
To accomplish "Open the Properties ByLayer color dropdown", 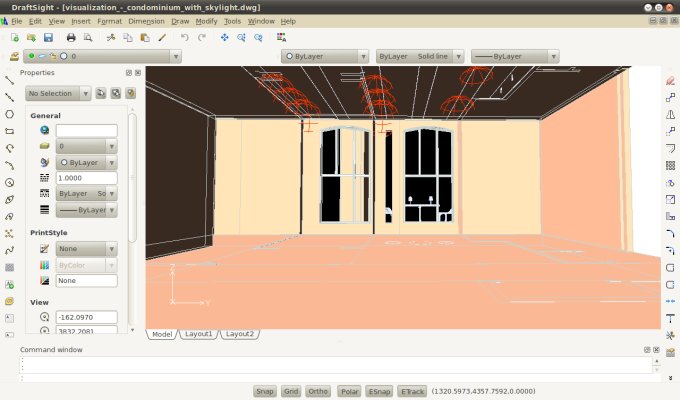I will coord(86,163).
